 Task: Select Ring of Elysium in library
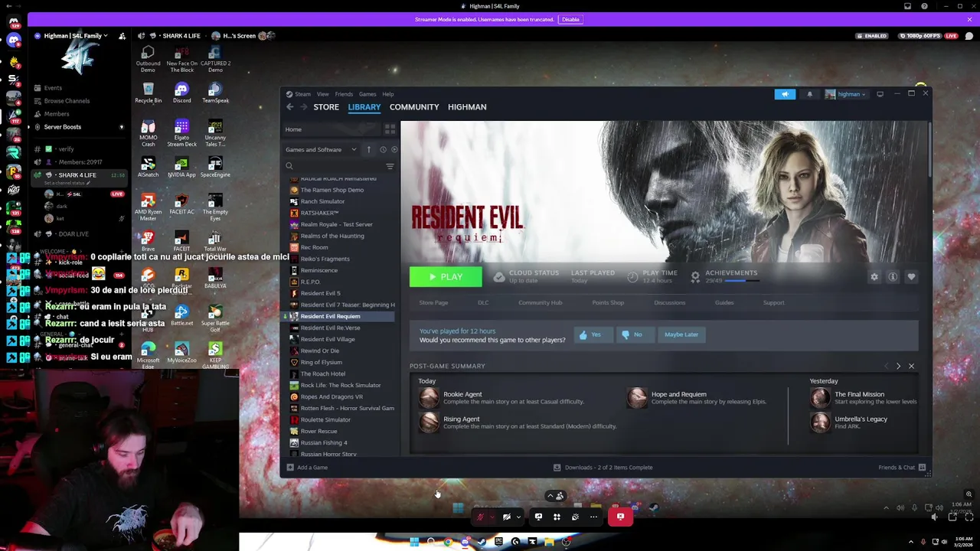pos(322,362)
